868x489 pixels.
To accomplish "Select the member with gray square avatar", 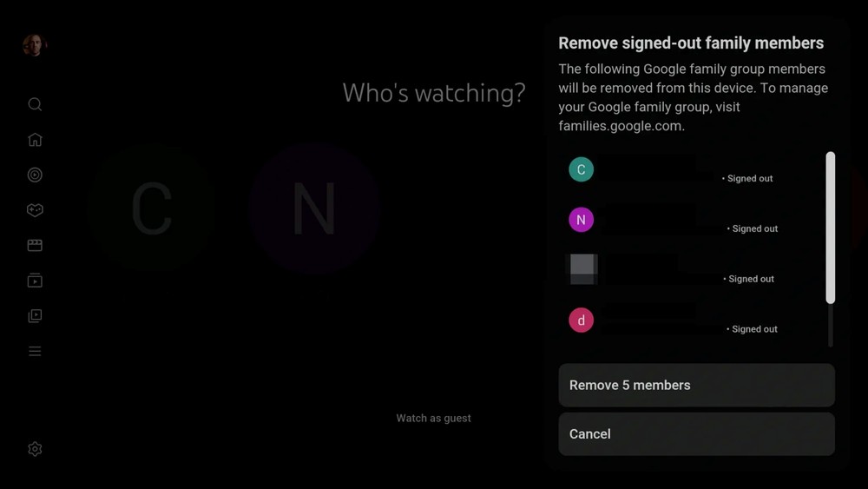I will (692, 270).
